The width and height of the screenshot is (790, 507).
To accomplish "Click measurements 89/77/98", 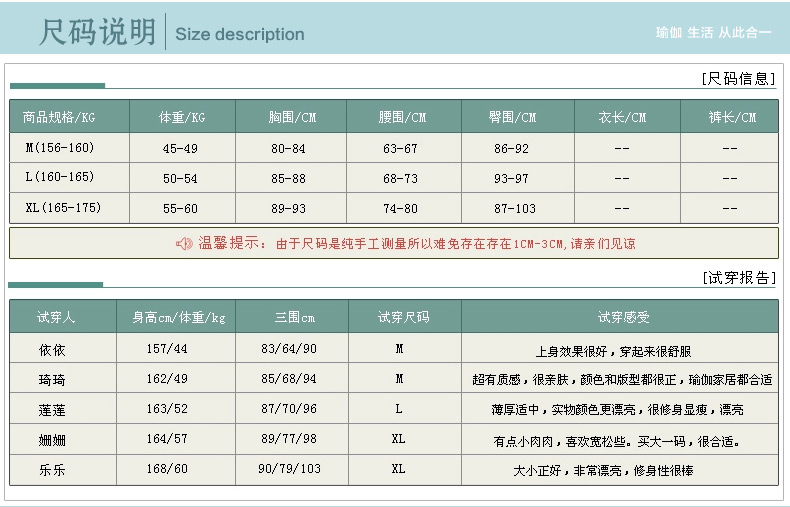I will click(x=289, y=439).
